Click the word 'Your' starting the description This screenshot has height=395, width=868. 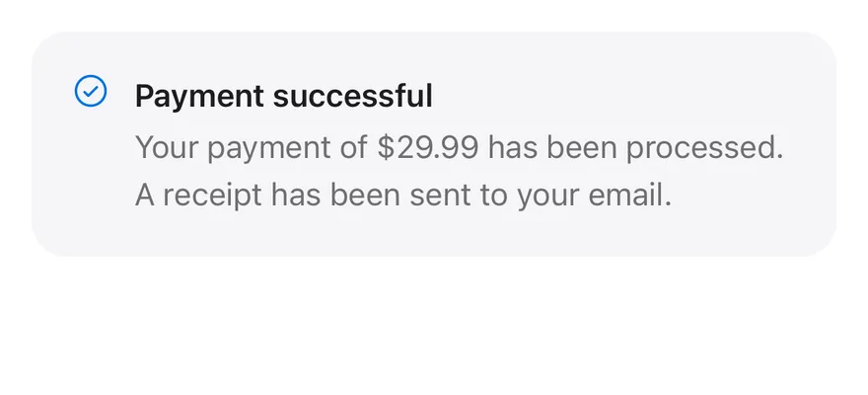[166, 147]
